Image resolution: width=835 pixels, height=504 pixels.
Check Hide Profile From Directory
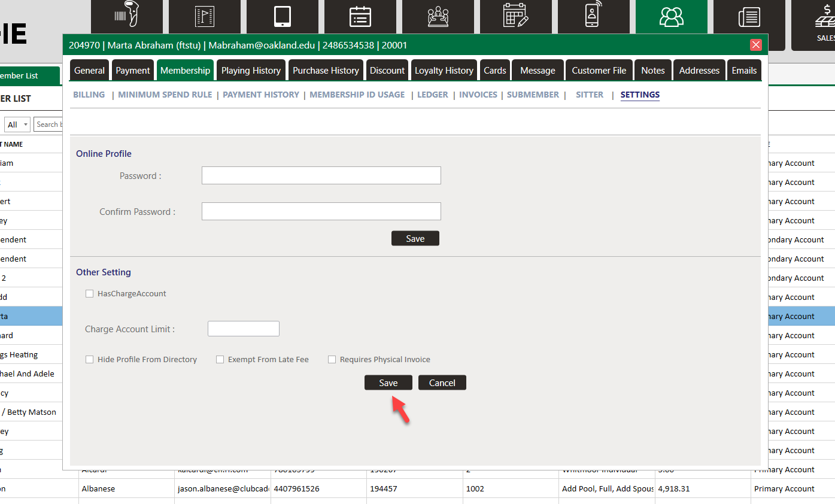coord(90,360)
